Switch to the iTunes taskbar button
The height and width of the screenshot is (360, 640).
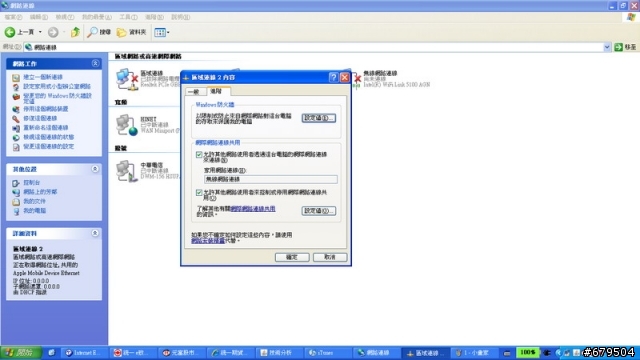click(328, 353)
